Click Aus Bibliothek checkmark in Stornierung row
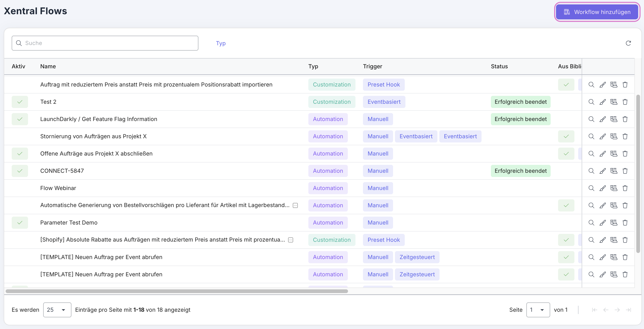The height and width of the screenshot is (329, 644). click(566, 136)
